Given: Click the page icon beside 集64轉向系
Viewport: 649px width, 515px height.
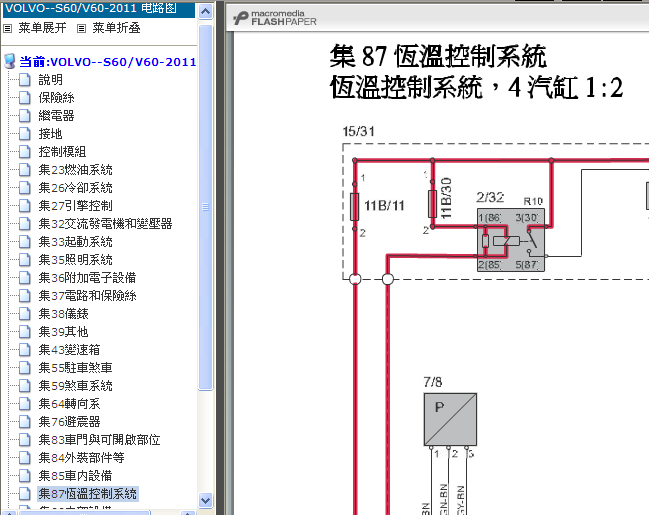Looking at the screenshot, I should pyautogui.click(x=25, y=404).
